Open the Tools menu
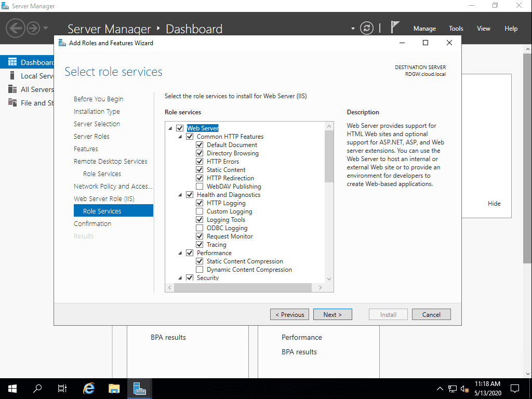 tap(456, 28)
